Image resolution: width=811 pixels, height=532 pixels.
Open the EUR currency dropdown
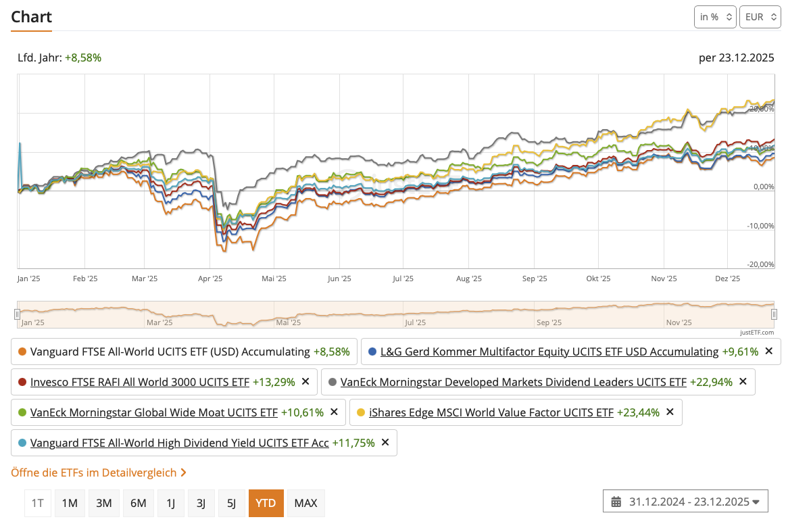[760, 17]
